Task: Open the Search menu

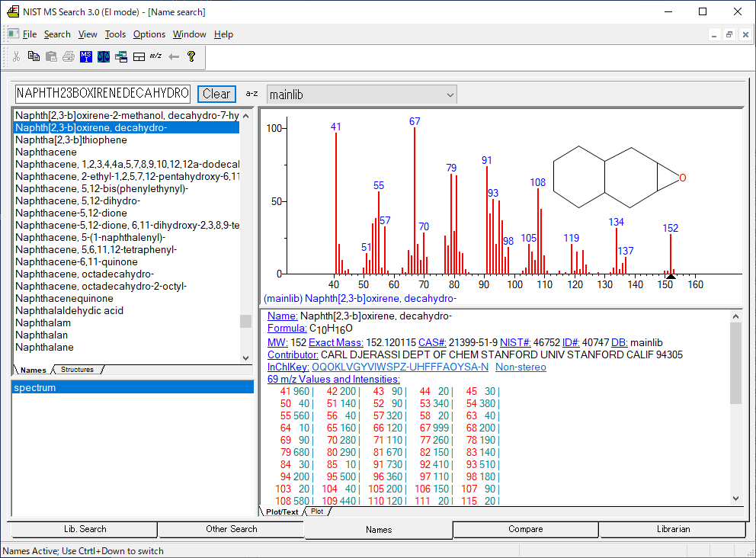Action: 57,34
